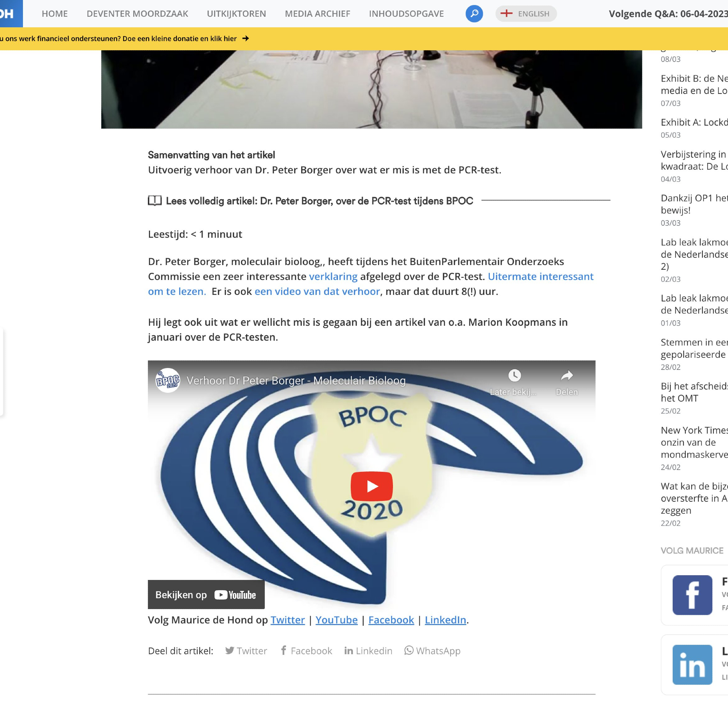Share article via Twitter bird icon
The image size is (728, 703).
229,650
